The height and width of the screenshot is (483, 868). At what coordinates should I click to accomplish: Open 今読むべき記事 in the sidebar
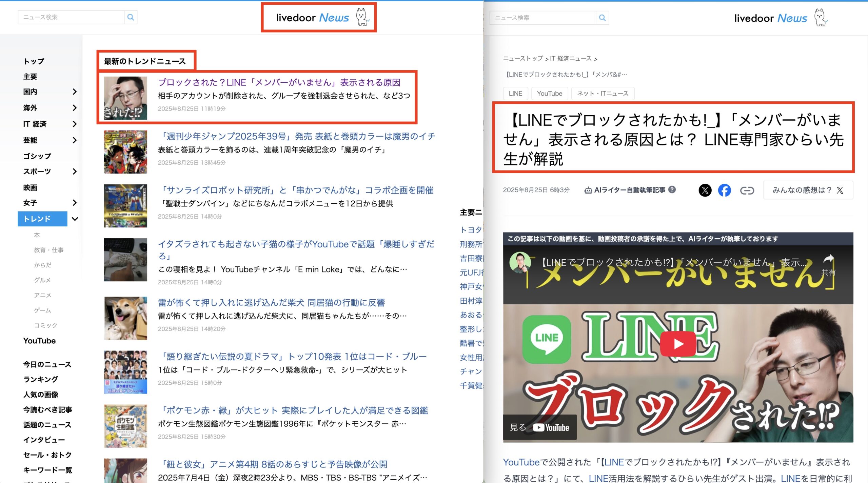click(x=47, y=409)
